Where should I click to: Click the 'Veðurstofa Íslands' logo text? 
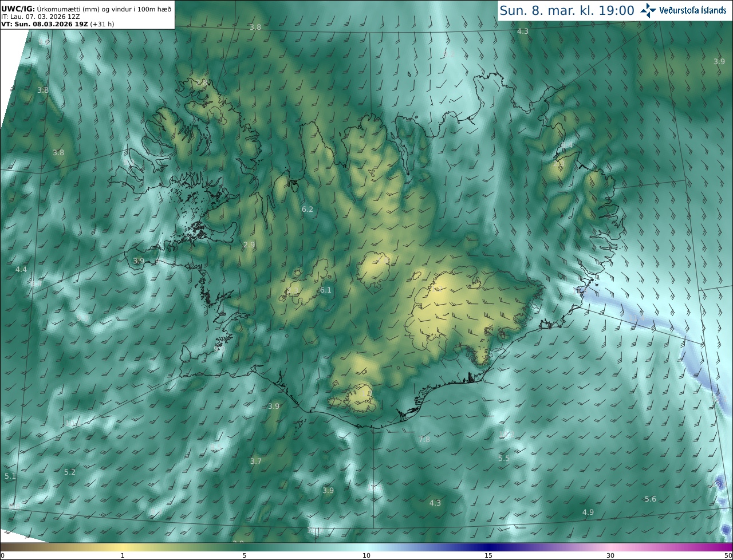tap(693, 10)
